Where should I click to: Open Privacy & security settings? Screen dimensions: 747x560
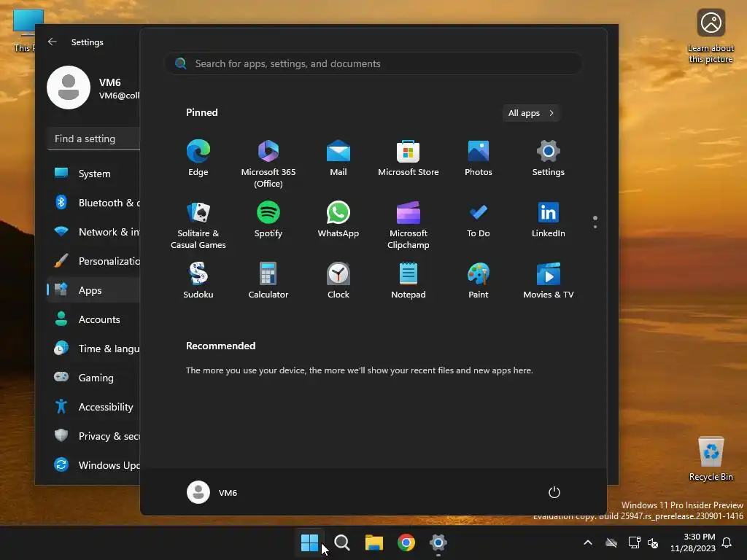click(94, 436)
